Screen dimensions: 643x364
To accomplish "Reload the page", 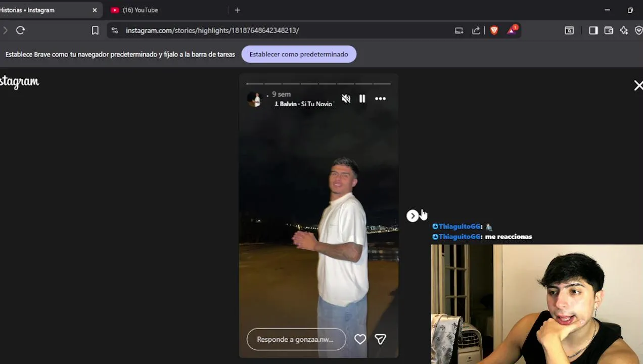I will click(x=21, y=30).
